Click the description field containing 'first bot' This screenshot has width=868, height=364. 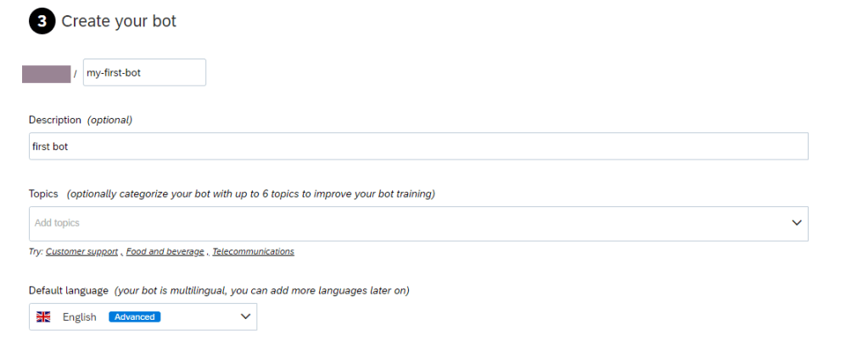point(418,146)
